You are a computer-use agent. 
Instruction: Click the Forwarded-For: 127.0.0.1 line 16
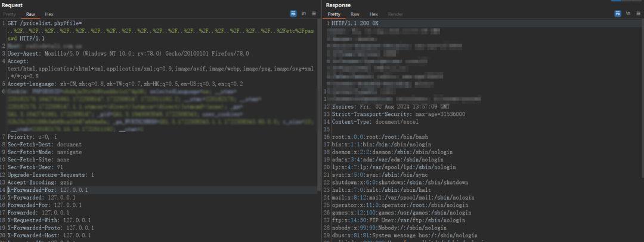click(44, 205)
